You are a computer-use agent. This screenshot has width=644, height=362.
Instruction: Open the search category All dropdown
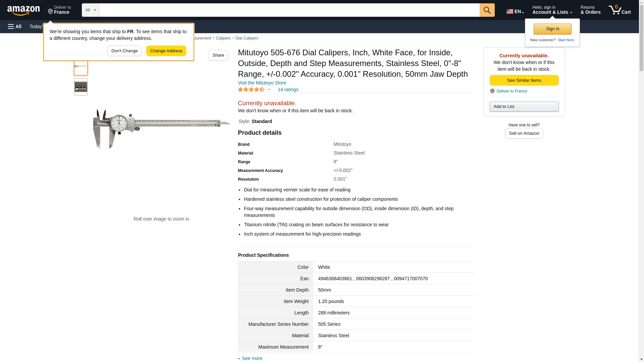(x=90, y=10)
